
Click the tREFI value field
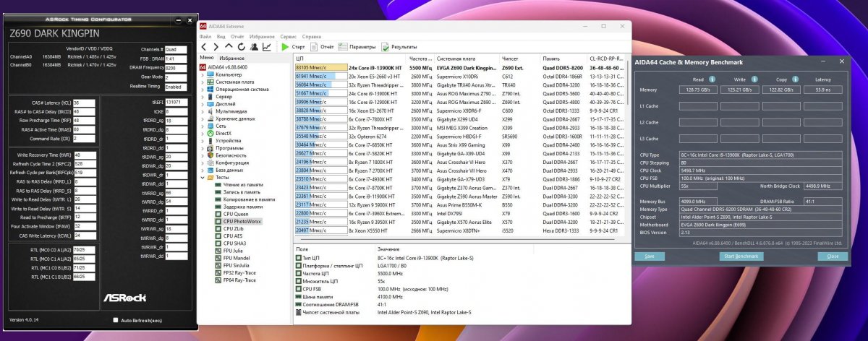tap(175, 103)
